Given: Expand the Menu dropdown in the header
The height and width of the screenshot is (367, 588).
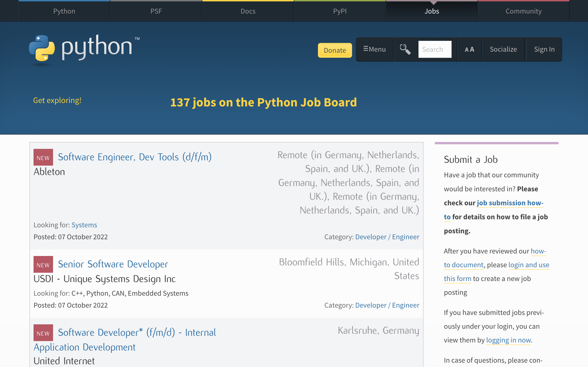Looking at the screenshot, I should [x=374, y=49].
